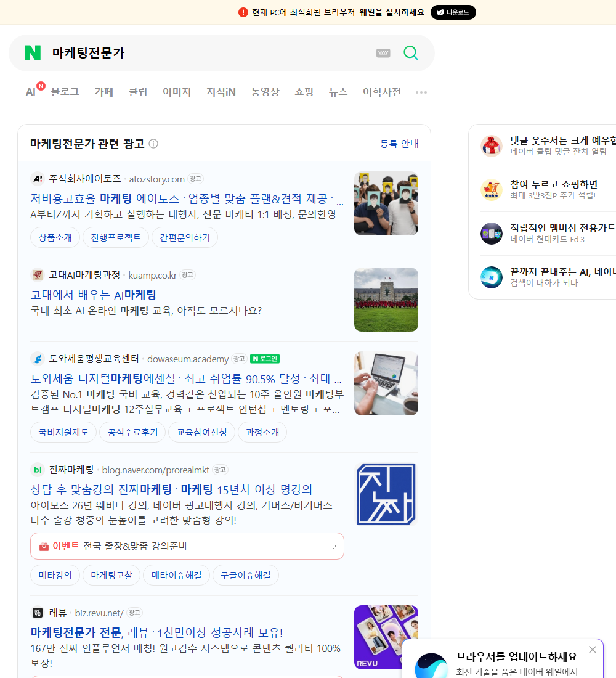The width and height of the screenshot is (616, 678).
Task: Switch to the 클립 tab
Action: pos(138,92)
